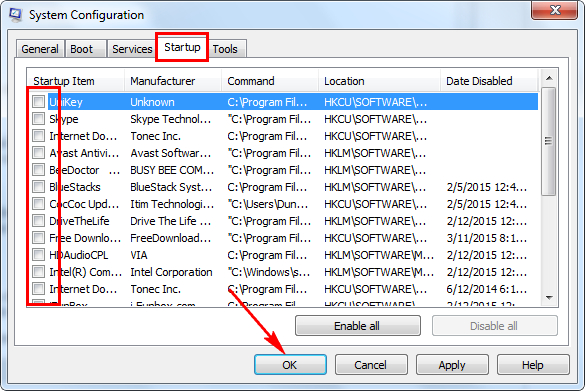Toggle the UniKey startup checkbox
This screenshot has height=391, width=585.
(38, 101)
